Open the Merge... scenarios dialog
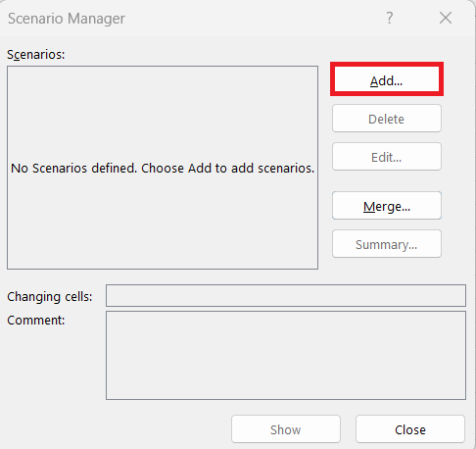 coord(387,206)
